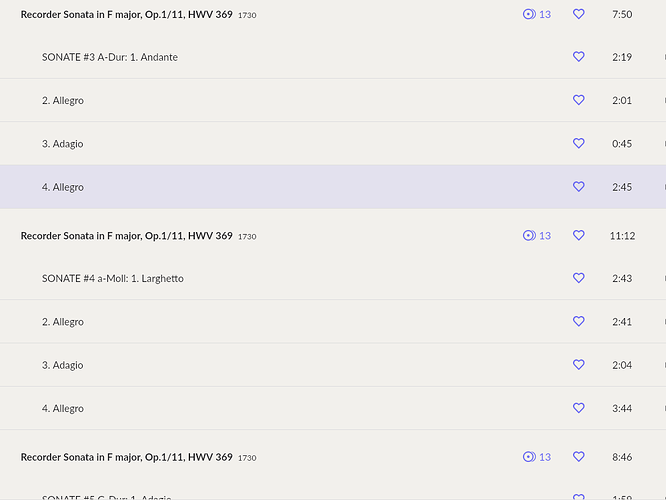666x500 pixels.
Task: Click the 7:50 work duration
Action: tap(622, 14)
